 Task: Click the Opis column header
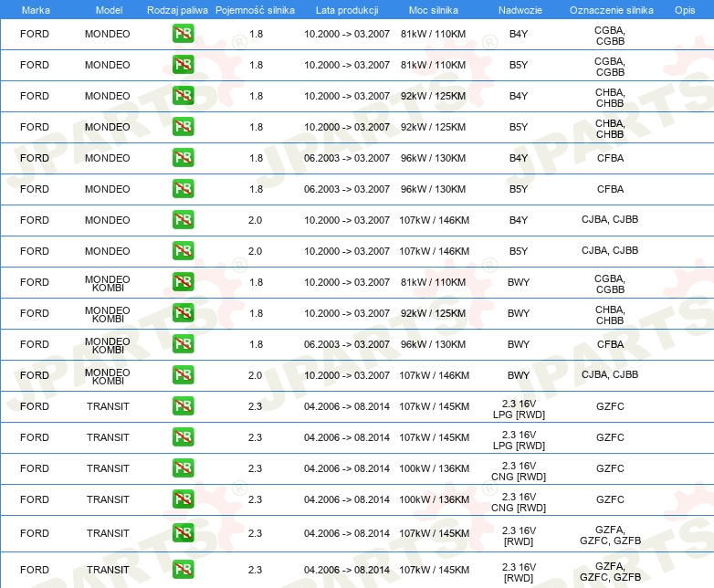(x=685, y=10)
